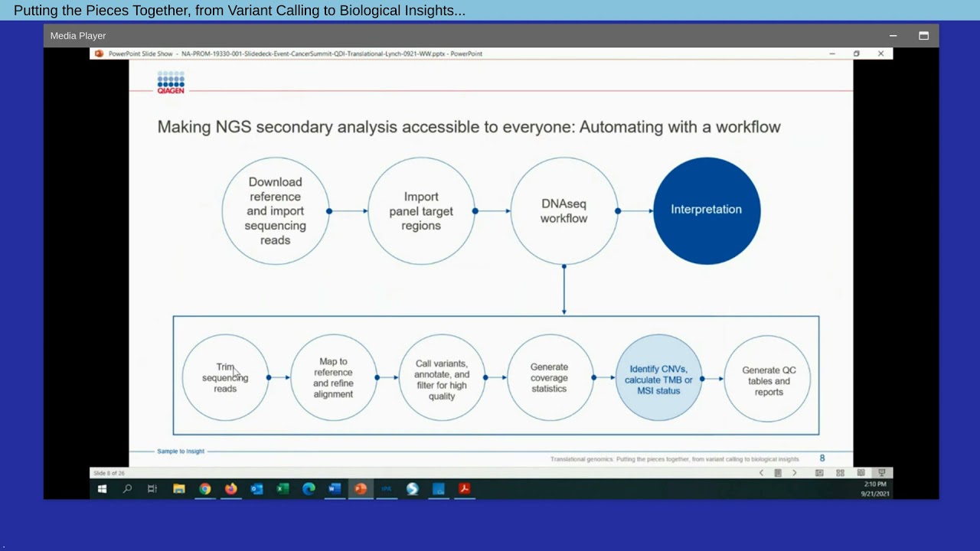Click 'Map to reference and refine alignment'
980x551 pixels.
tap(334, 377)
